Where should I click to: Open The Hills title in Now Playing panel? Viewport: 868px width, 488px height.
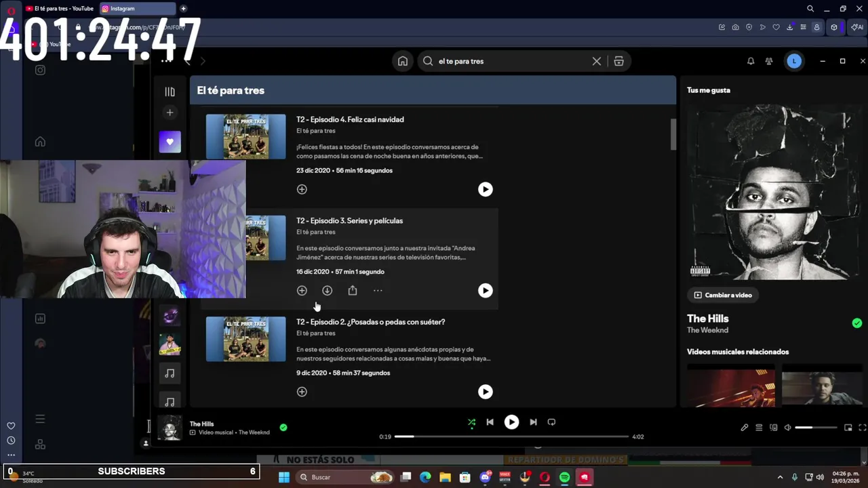pyautogui.click(x=707, y=319)
